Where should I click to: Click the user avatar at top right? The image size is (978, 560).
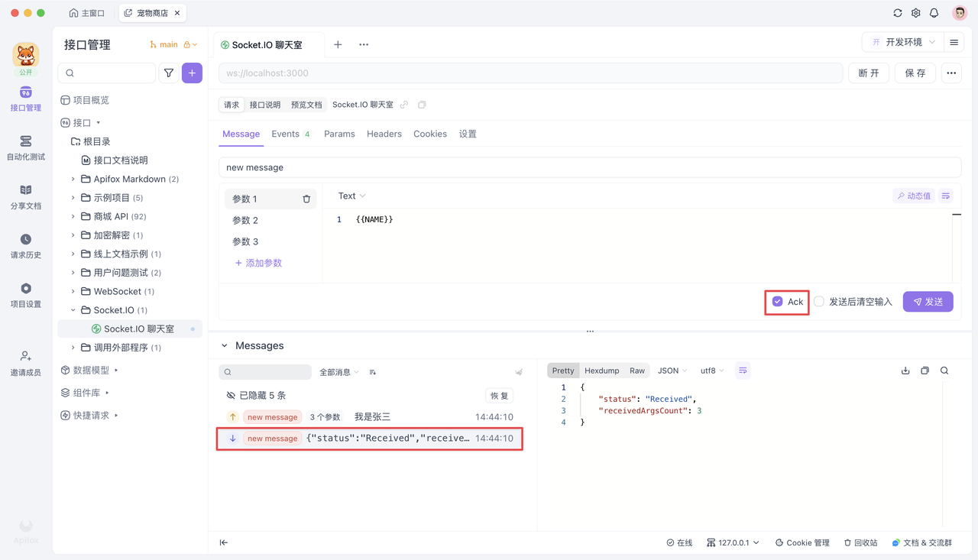tap(960, 13)
